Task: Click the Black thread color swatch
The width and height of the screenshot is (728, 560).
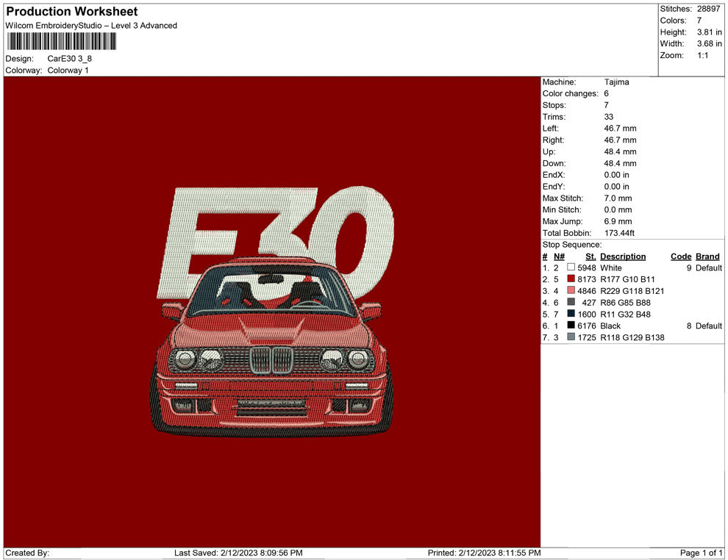Action: pos(571,326)
